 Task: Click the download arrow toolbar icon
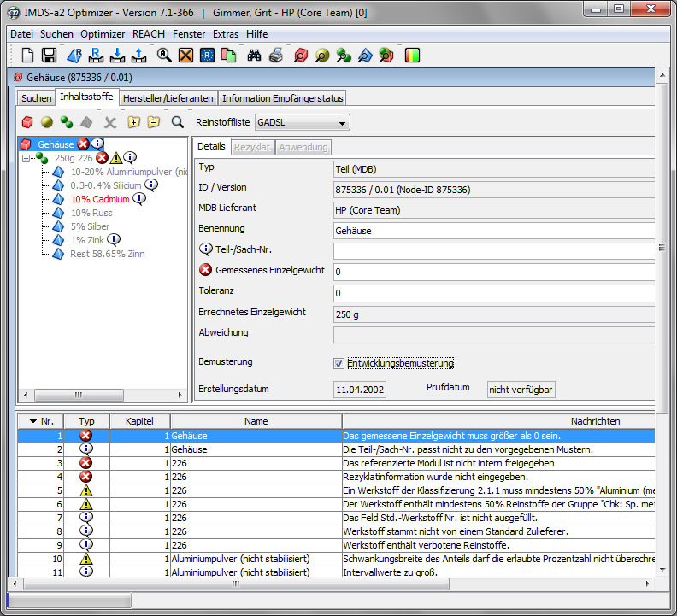click(117, 56)
